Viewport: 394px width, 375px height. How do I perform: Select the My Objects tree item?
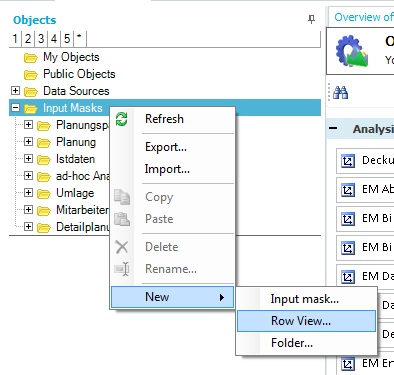tap(71, 57)
